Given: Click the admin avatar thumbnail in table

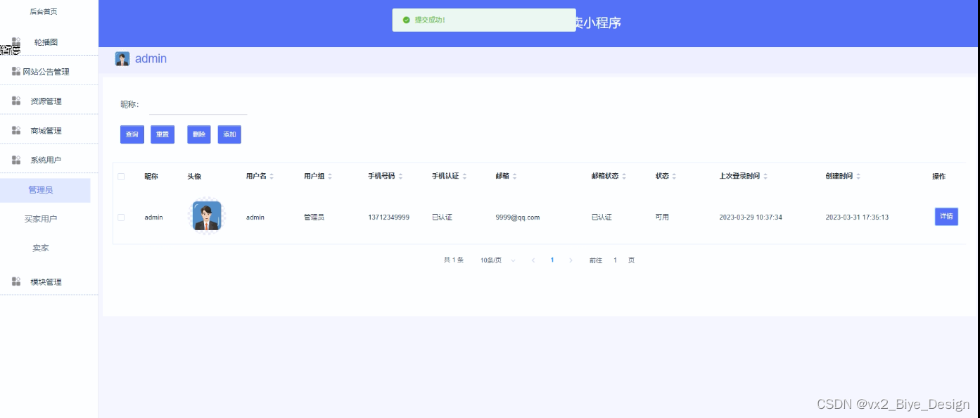Looking at the screenshot, I should tap(207, 216).
